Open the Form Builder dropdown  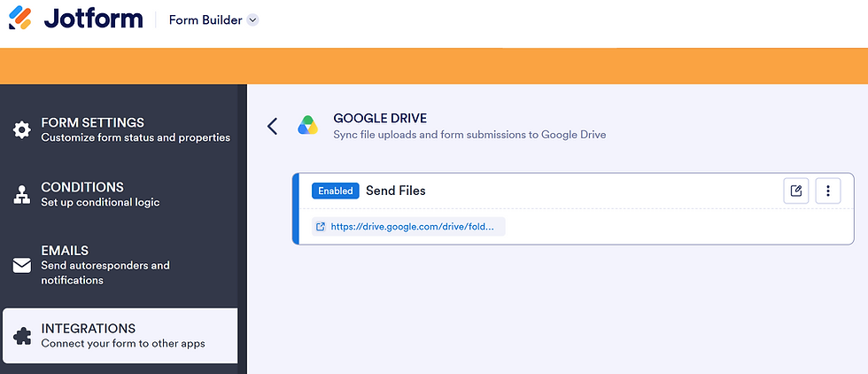(252, 20)
